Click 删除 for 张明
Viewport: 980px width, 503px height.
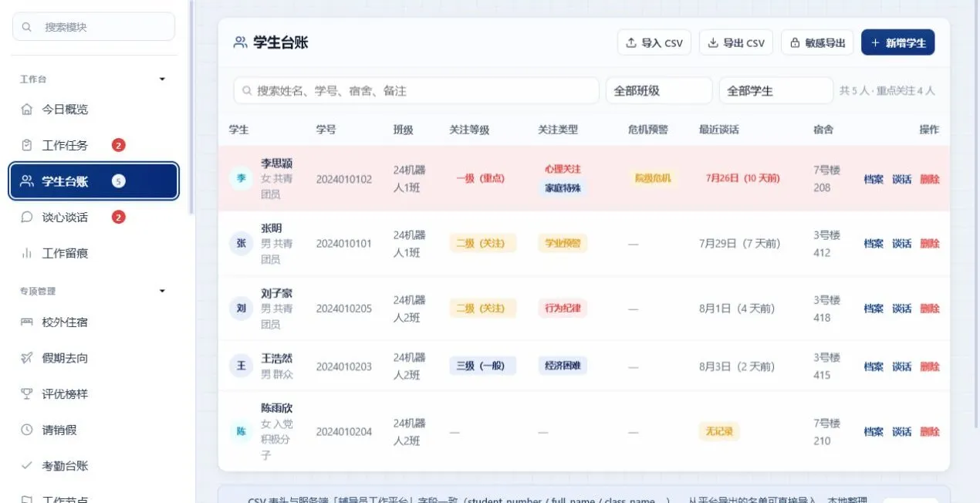pos(930,244)
